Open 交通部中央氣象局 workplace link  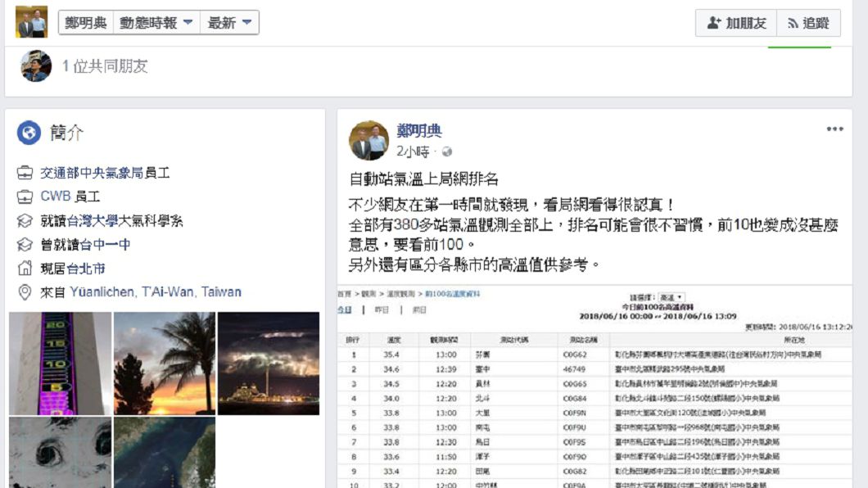tap(92, 174)
